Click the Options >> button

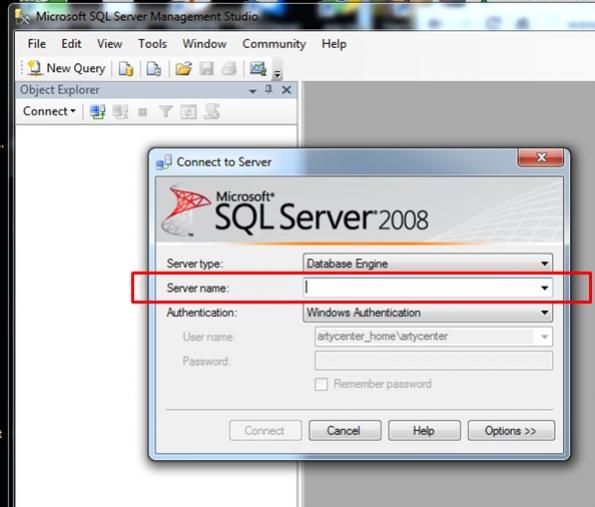click(x=511, y=431)
